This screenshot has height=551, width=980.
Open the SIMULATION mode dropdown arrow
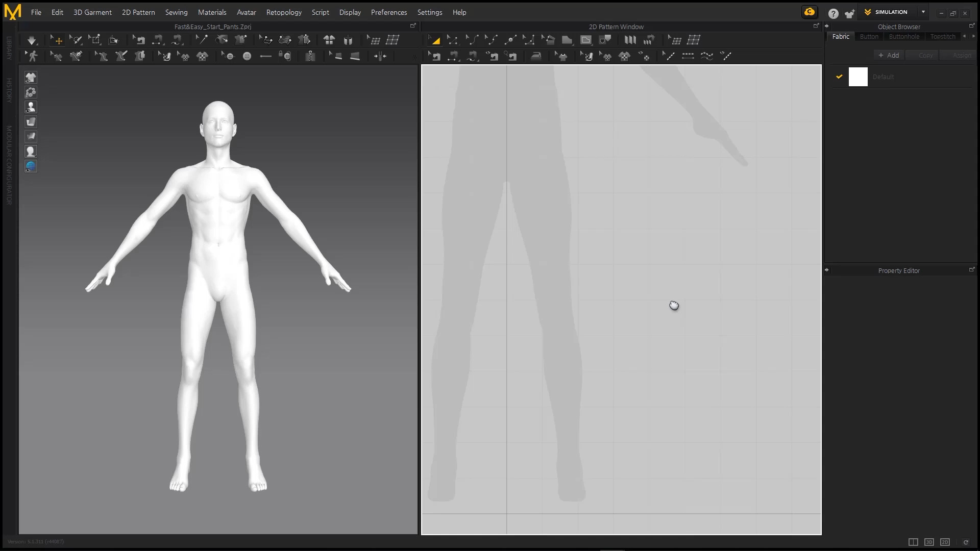923,12
